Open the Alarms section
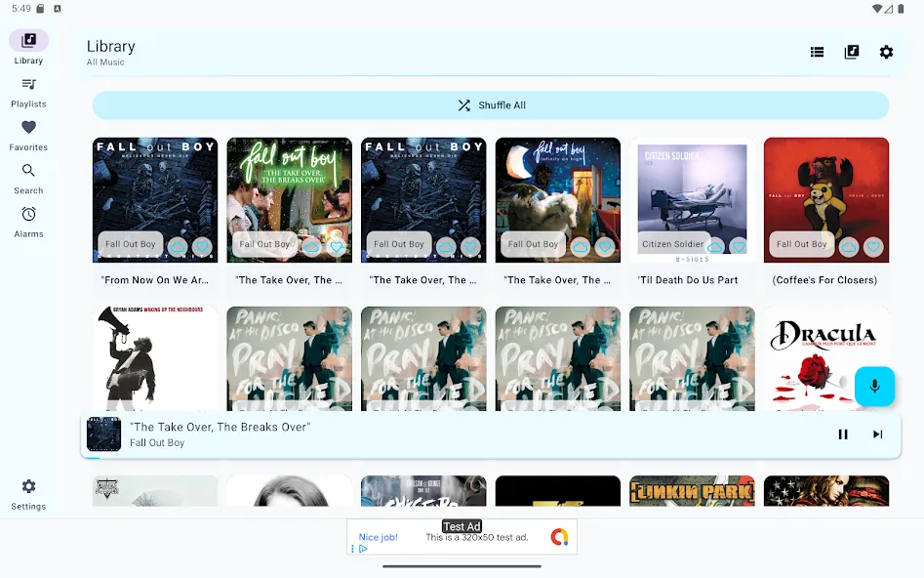Image resolution: width=924 pixels, height=578 pixels. pos(28,223)
